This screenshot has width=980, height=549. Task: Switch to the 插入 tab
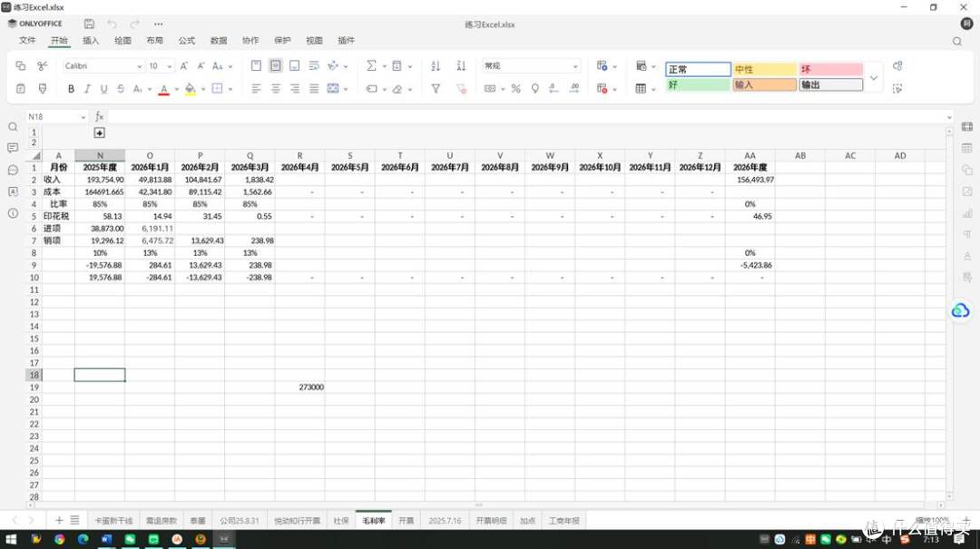tap(91, 40)
